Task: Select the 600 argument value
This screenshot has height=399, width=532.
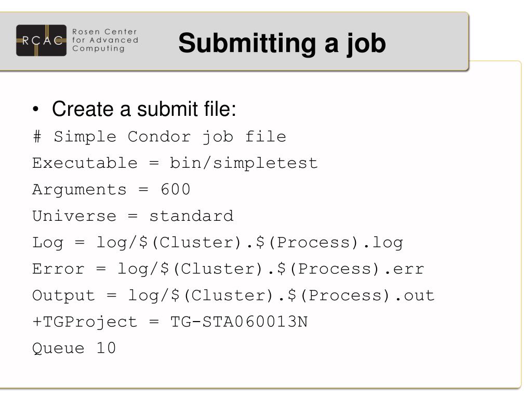Action: tap(176, 189)
